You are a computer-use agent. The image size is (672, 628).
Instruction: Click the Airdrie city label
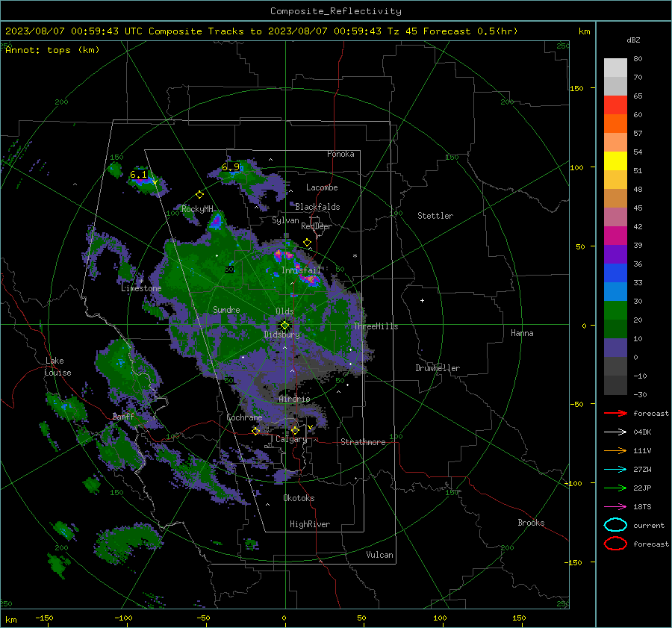tap(294, 399)
